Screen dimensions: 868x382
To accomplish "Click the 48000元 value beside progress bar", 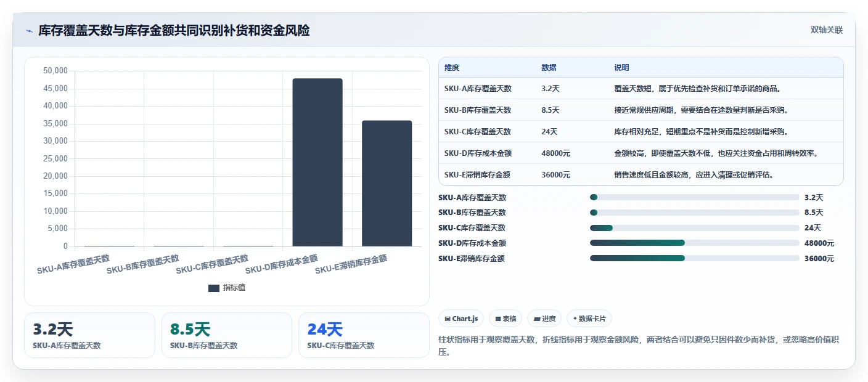I will [819, 243].
